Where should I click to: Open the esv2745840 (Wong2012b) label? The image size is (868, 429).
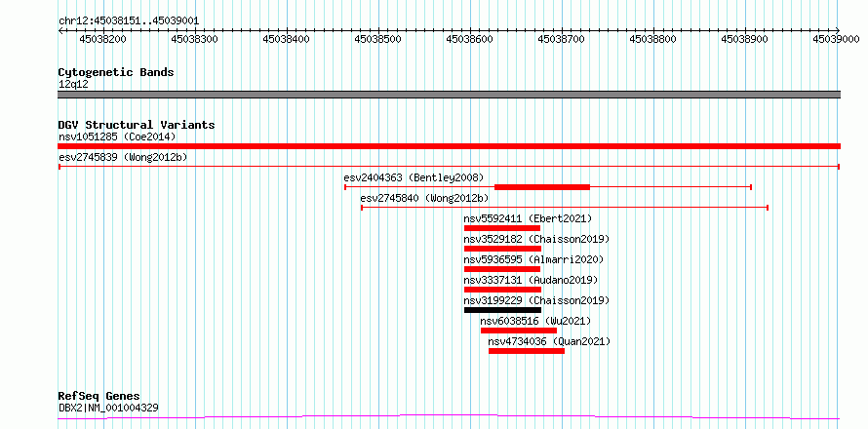(x=424, y=198)
